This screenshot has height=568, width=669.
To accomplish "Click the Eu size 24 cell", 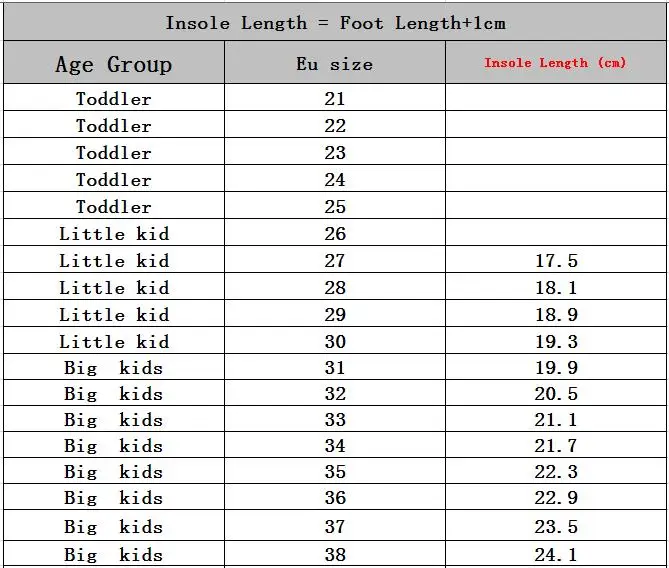I will click(x=335, y=180).
